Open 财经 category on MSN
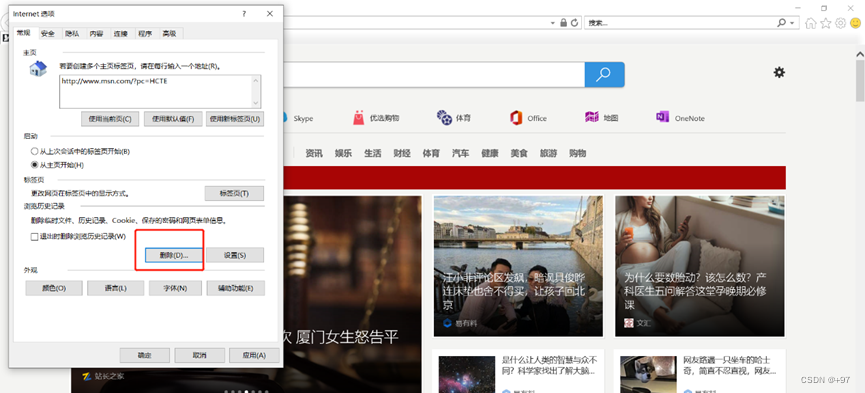 402,153
